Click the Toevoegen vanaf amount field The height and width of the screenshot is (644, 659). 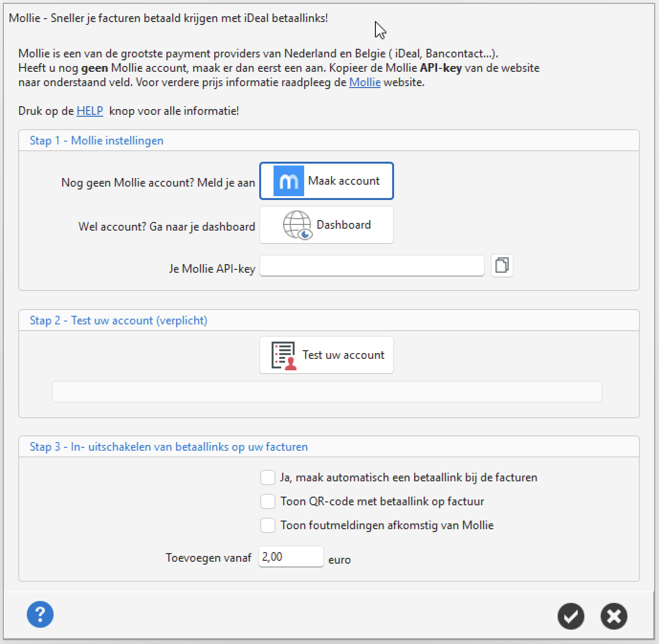291,557
